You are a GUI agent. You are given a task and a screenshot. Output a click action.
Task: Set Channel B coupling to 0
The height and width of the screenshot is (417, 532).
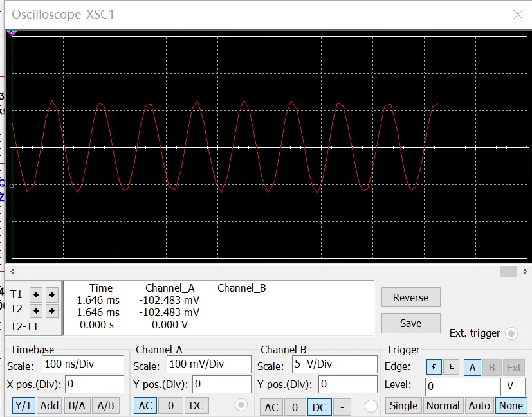295,407
